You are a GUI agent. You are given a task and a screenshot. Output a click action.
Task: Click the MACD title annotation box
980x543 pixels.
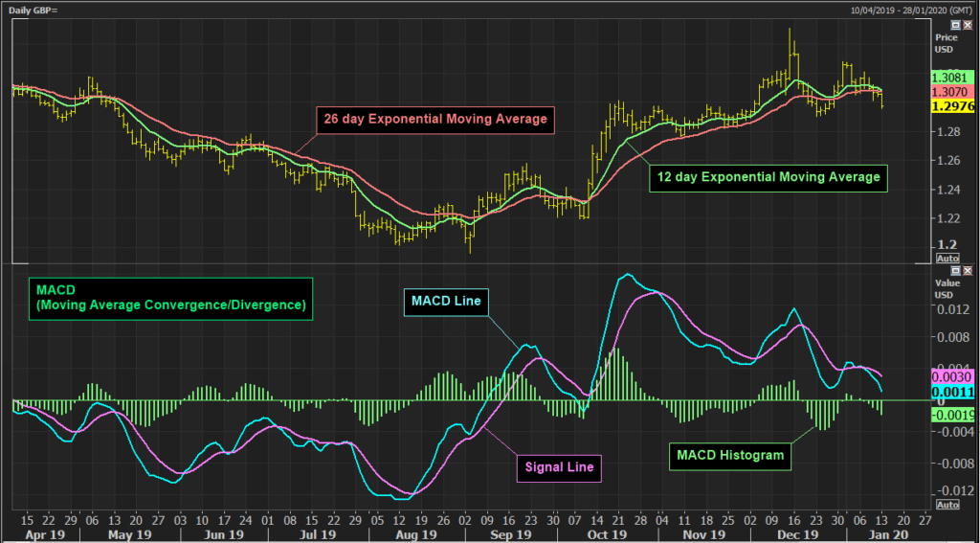pyautogui.click(x=169, y=297)
